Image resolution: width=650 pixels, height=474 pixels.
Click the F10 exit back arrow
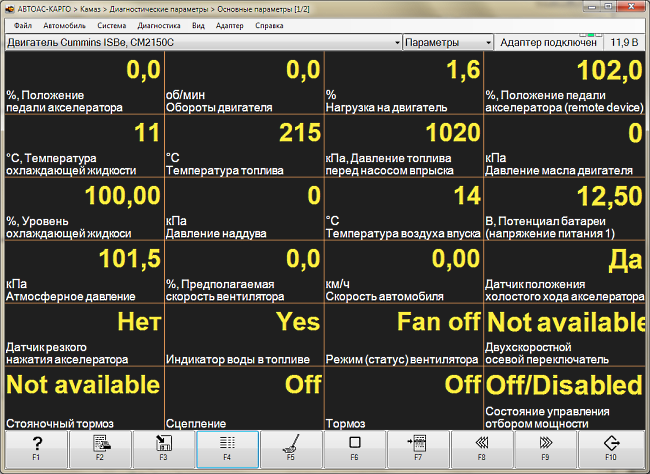(610, 446)
